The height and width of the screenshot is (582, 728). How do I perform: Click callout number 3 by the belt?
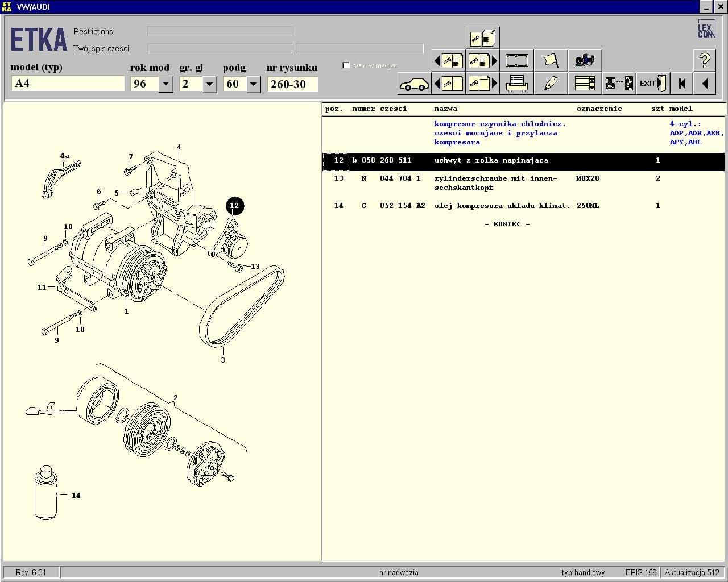(x=223, y=360)
